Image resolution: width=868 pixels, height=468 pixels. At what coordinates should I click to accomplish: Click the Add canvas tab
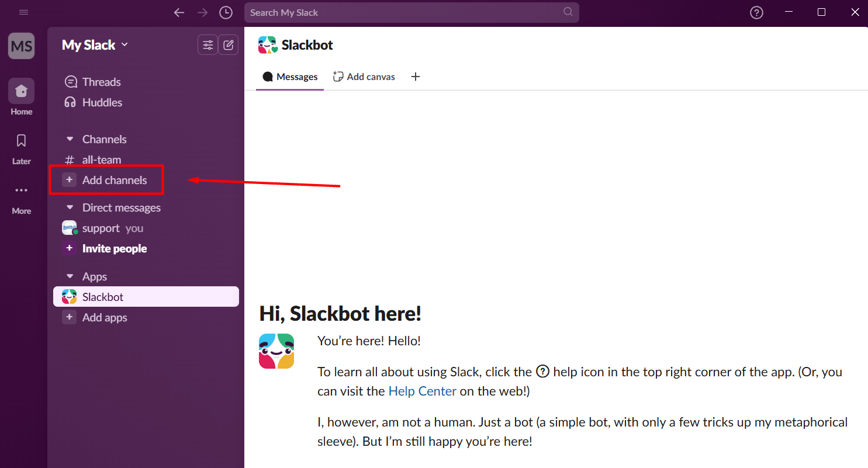pyautogui.click(x=364, y=77)
